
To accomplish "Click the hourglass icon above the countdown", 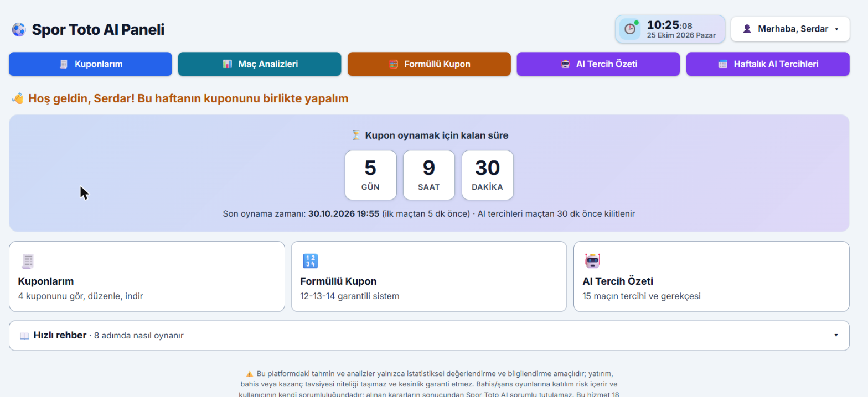I will pyautogui.click(x=356, y=135).
